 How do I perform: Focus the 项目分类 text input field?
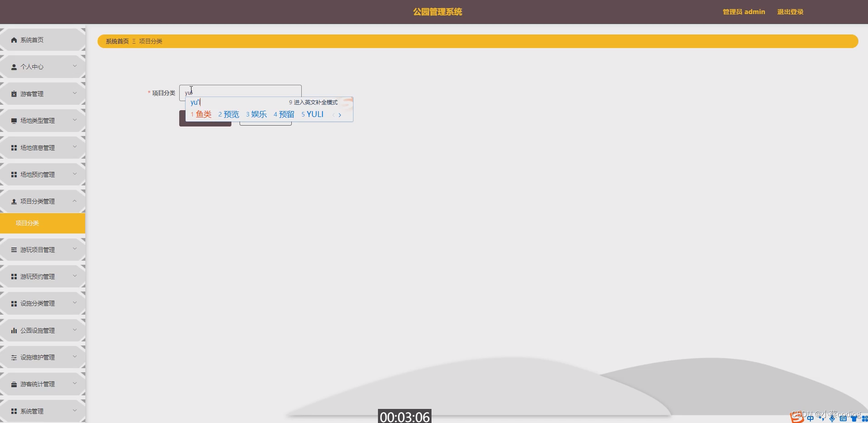coord(240,93)
